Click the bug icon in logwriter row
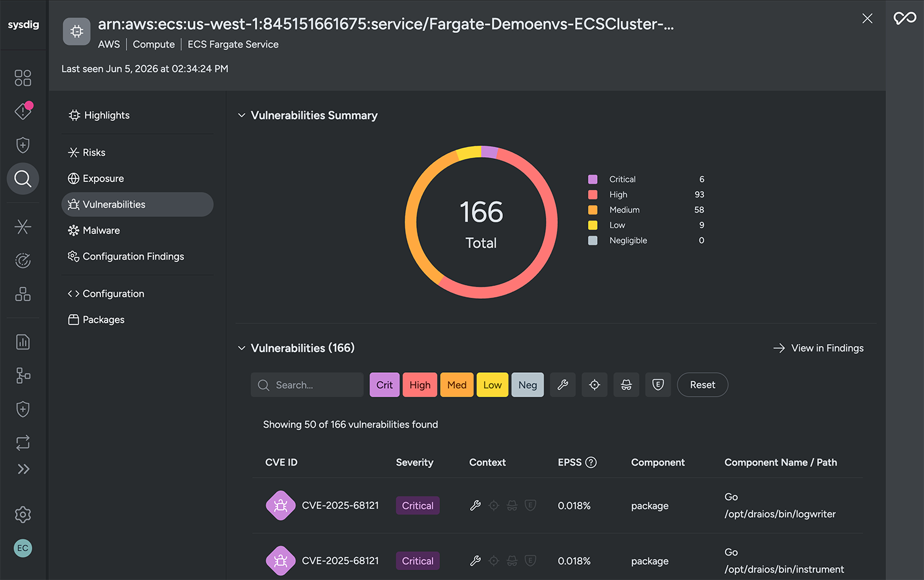924x580 pixels. click(x=280, y=505)
